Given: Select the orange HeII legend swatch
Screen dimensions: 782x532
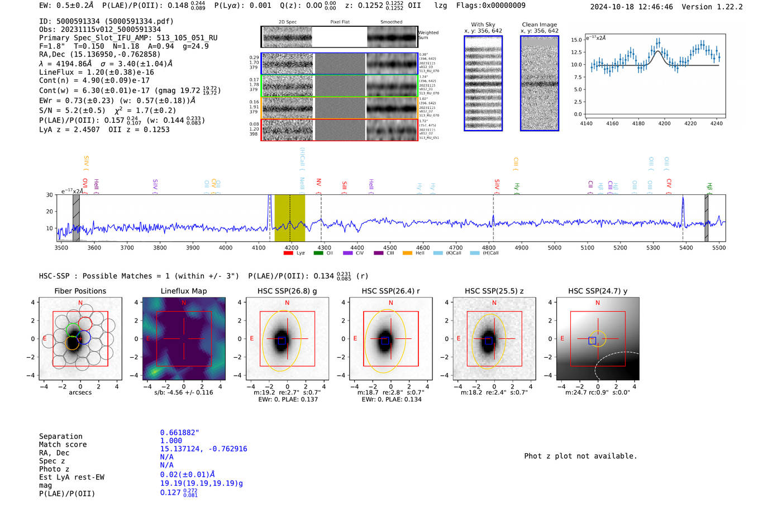Looking at the screenshot, I should pyautogui.click(x=408, y=253).
